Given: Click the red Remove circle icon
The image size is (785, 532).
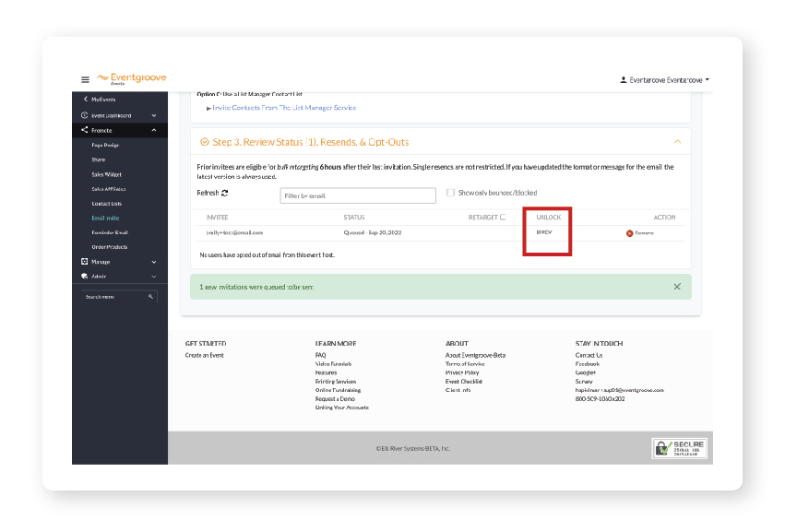Looking at the screenshot, I should tap(629, 233).
